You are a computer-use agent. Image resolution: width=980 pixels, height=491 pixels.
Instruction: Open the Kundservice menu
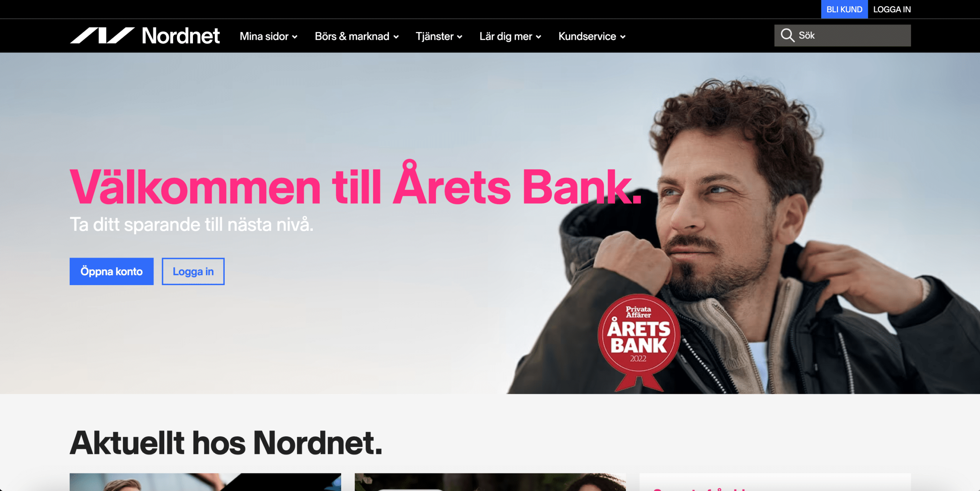[x=592, y=36]
